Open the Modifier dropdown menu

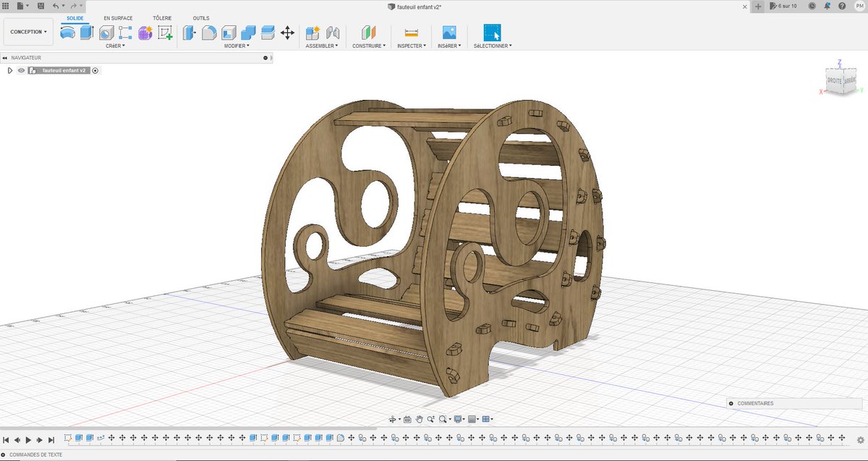click(237, 46)
